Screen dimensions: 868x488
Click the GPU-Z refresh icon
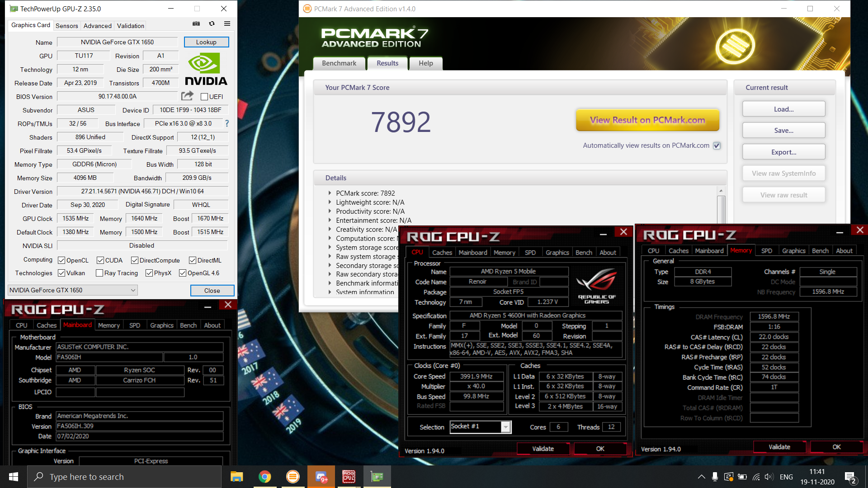(x=212, y=24)
